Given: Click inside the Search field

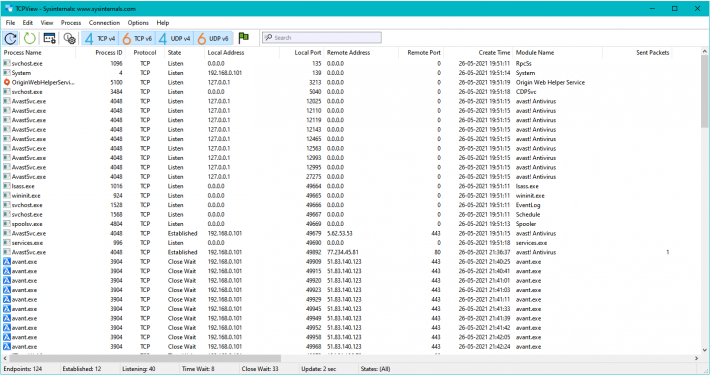Looking at the screenshot, I should pyautogui.click(x=322, y=38).
